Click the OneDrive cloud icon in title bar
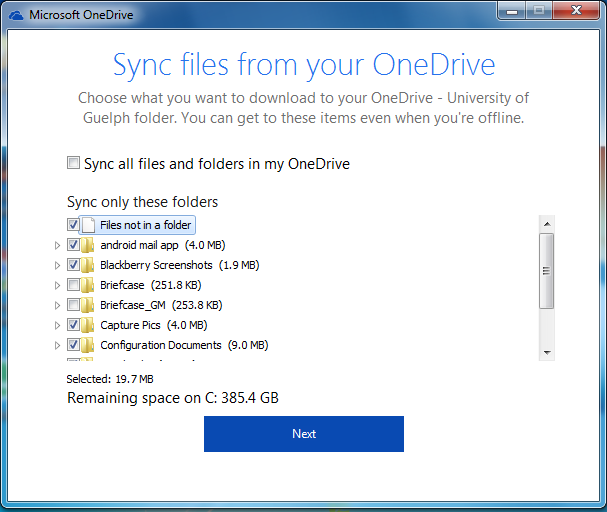607x512 pixels. click(x=15, y=14)
